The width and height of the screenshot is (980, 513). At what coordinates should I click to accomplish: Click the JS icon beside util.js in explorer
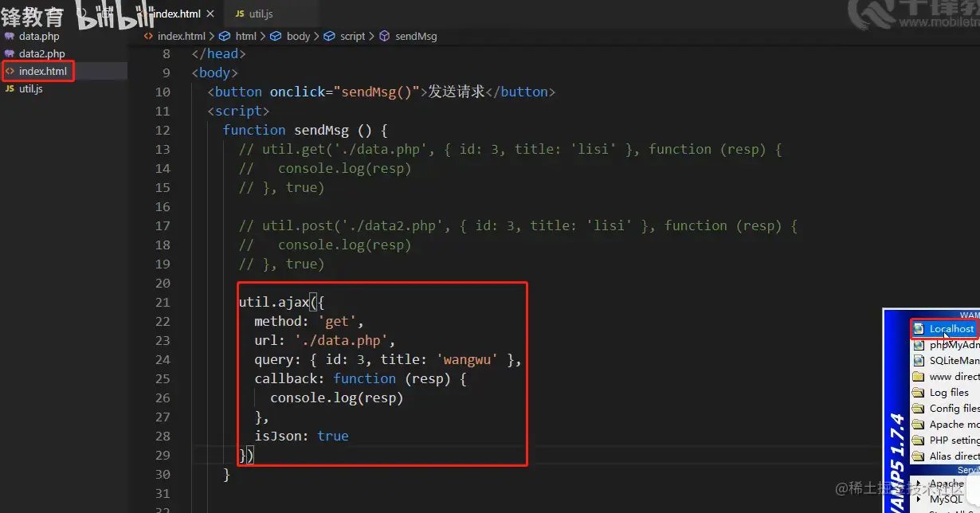pyautogui.click(x=10, y=89)
